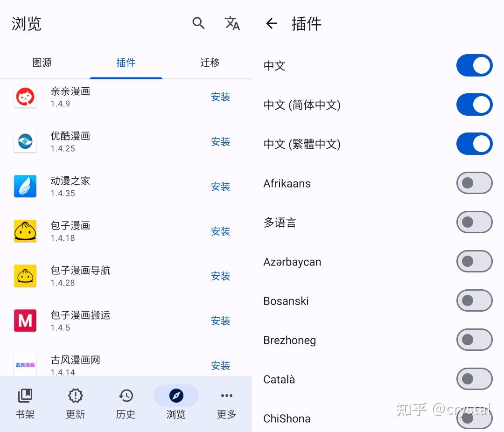Install the 亲亲漫画 extension

(220, 97)
